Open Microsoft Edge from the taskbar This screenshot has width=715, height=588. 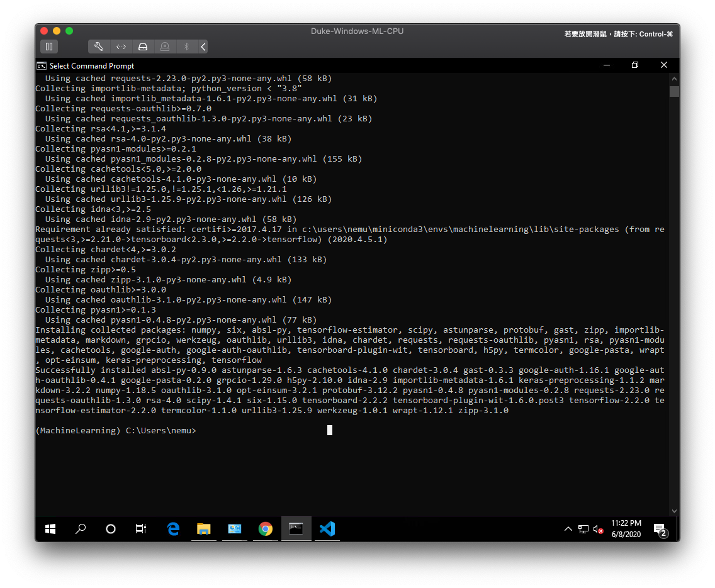pyautogui.click(x=174, y=529)
